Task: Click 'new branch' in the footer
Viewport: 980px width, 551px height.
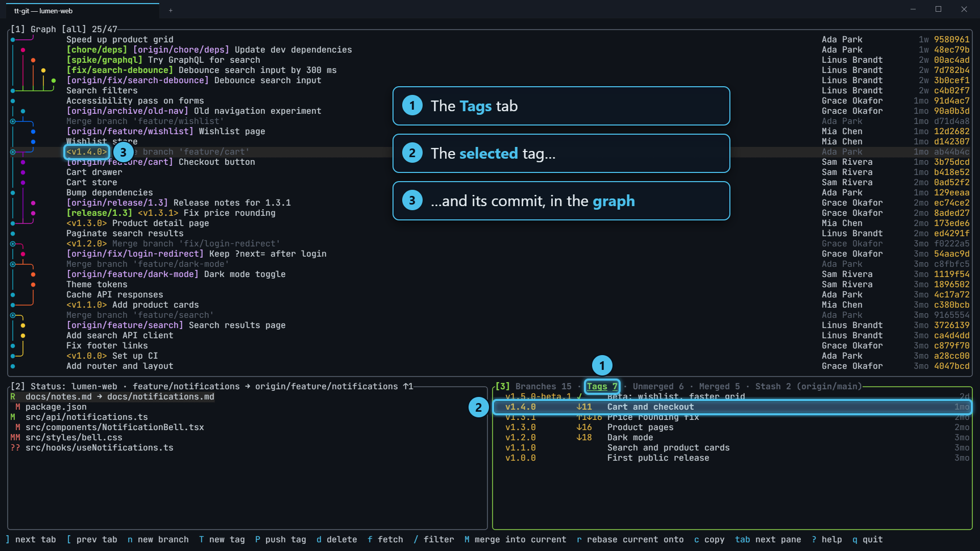Action: [158, 540]
